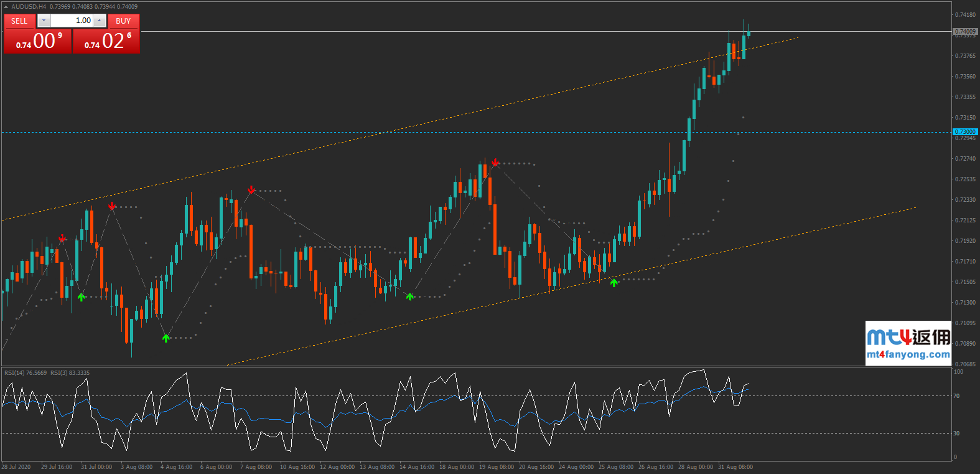Click the red SELL button
Screen dimensions: 980x474
[x=19, y=21]
